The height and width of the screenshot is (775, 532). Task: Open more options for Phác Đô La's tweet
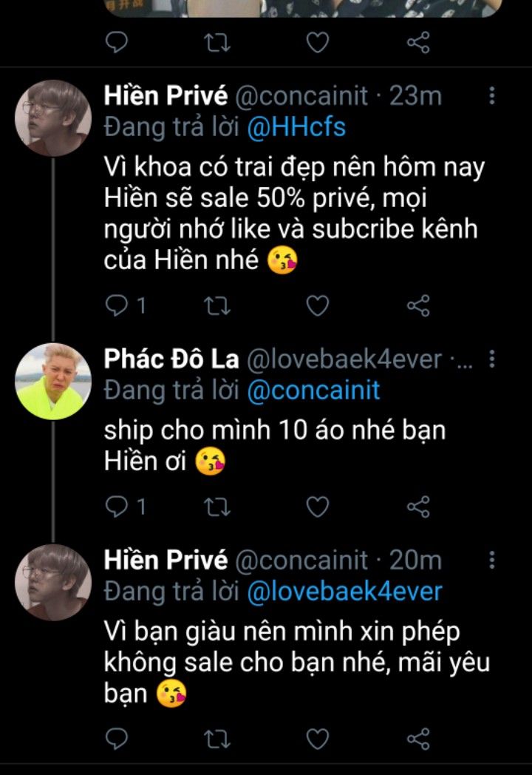[x=493, y=360]
